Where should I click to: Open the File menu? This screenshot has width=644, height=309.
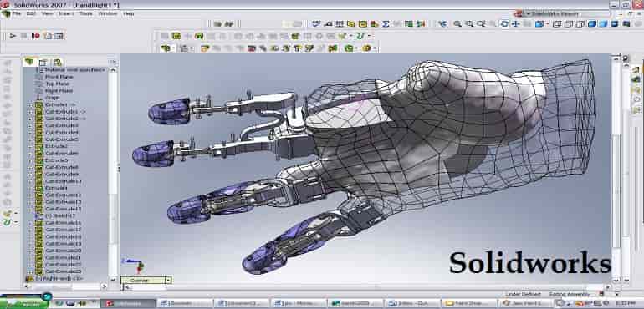pos(17,13)
